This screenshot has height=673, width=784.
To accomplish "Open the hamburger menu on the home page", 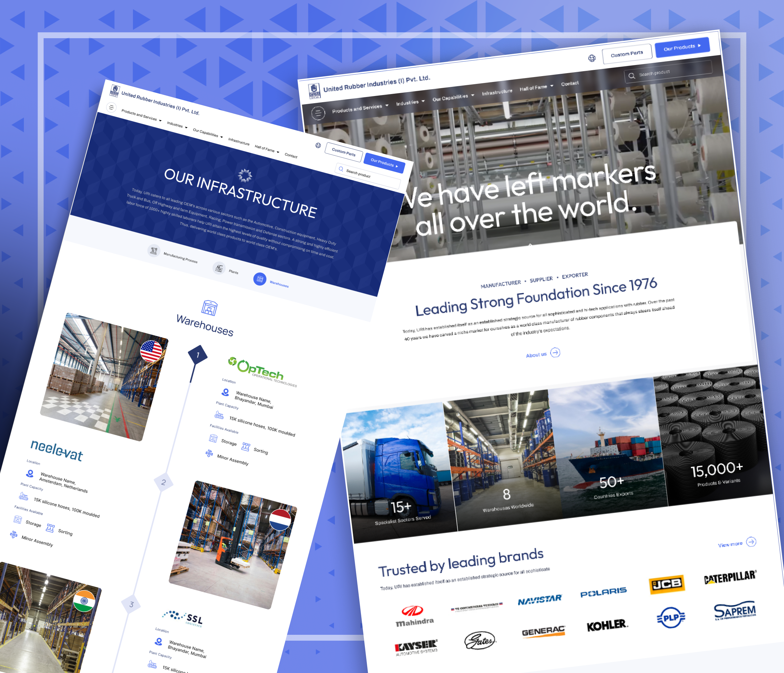I will click(x=318, y=113).
